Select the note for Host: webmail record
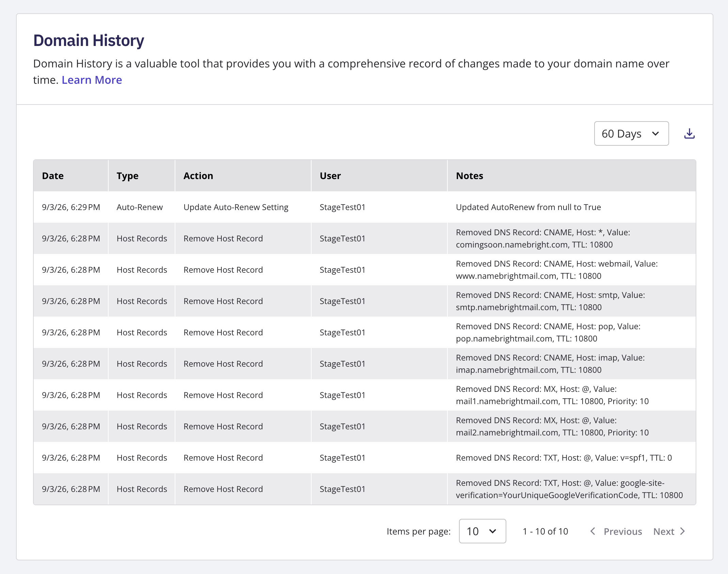The image size is (728, 574). click(556, 270)
